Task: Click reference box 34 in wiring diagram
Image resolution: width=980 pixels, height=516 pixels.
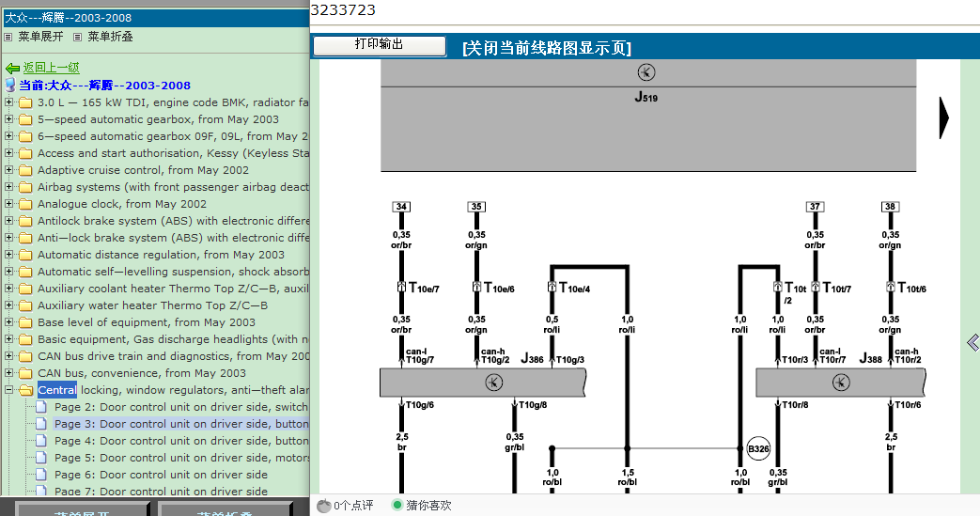Action: point(401,207)
